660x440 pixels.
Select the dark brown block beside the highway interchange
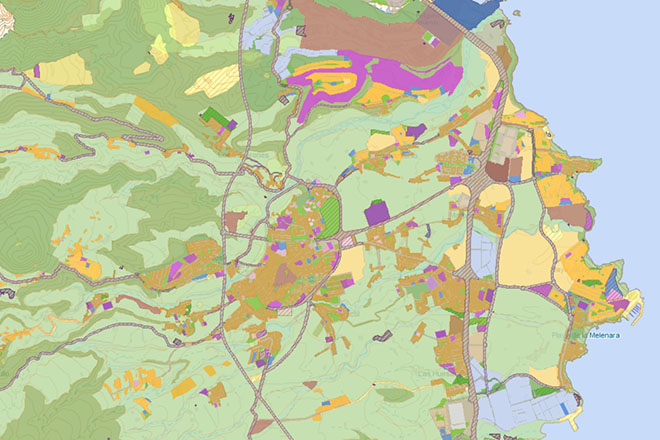[x=498, y=169]
